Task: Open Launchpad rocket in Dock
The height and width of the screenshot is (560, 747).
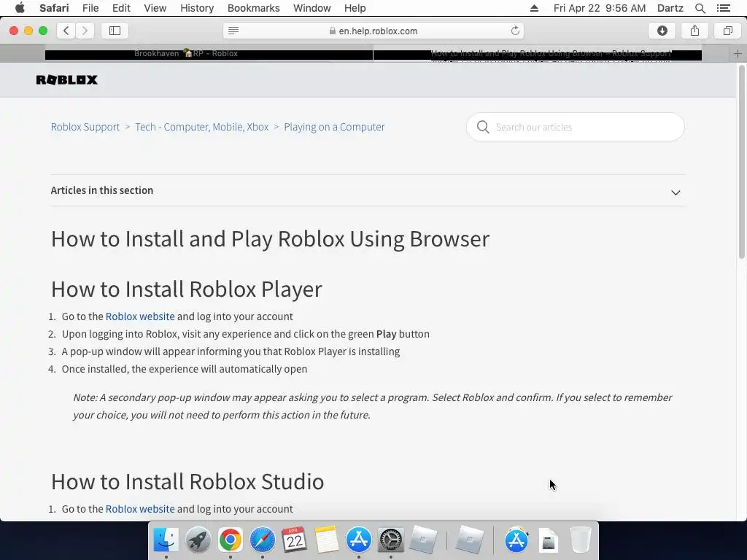Action: [x=198, y=540]
